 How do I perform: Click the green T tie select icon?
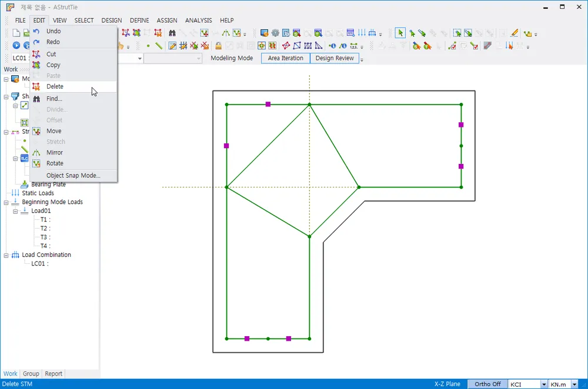click(x=427, y=46)
